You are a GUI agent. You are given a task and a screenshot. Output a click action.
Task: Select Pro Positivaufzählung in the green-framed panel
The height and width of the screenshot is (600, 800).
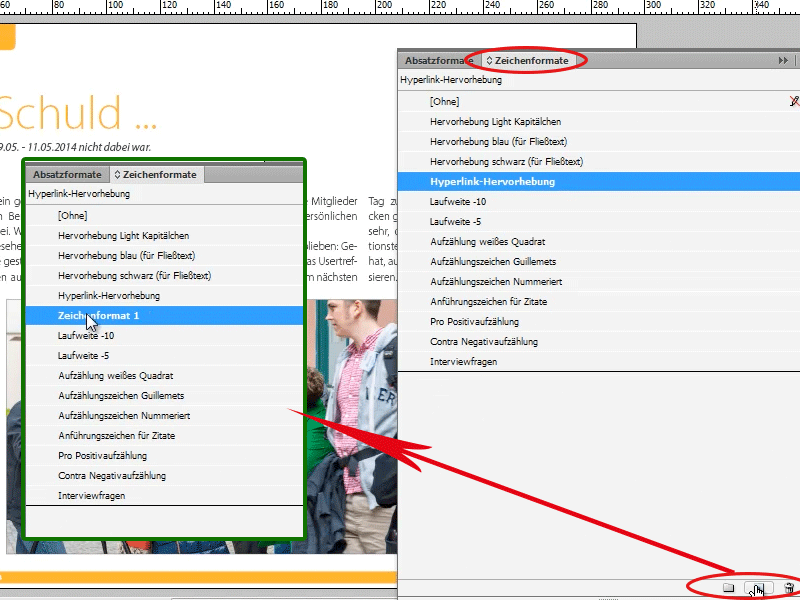[x=164, y=455]
